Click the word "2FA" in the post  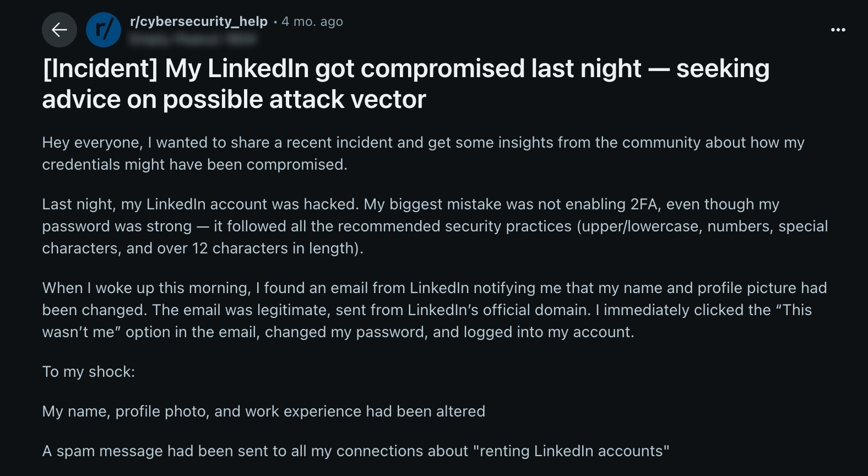pos(644,204)
